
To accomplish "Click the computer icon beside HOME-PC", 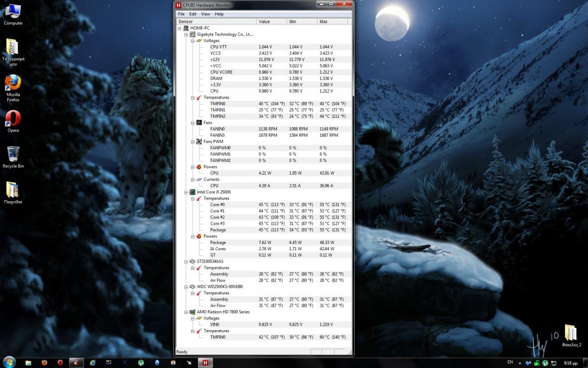I will pyautogui.click(x=186, y=28).
